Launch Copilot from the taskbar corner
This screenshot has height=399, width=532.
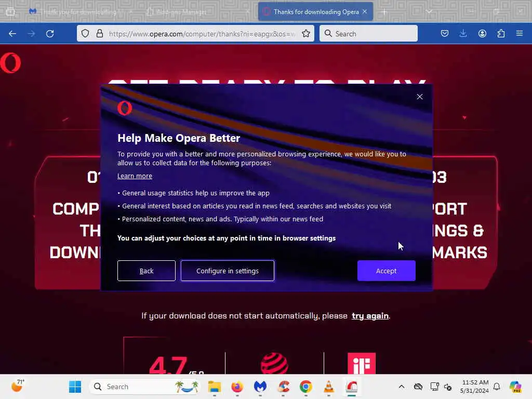coord(515,387)
